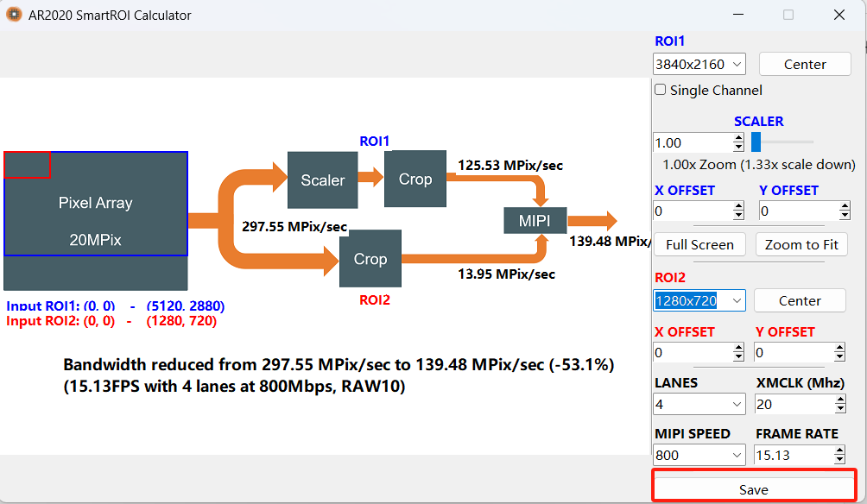Center ROI2 using its Center button
This screenshot has width=867, height=504.
(x=800, y=300)
